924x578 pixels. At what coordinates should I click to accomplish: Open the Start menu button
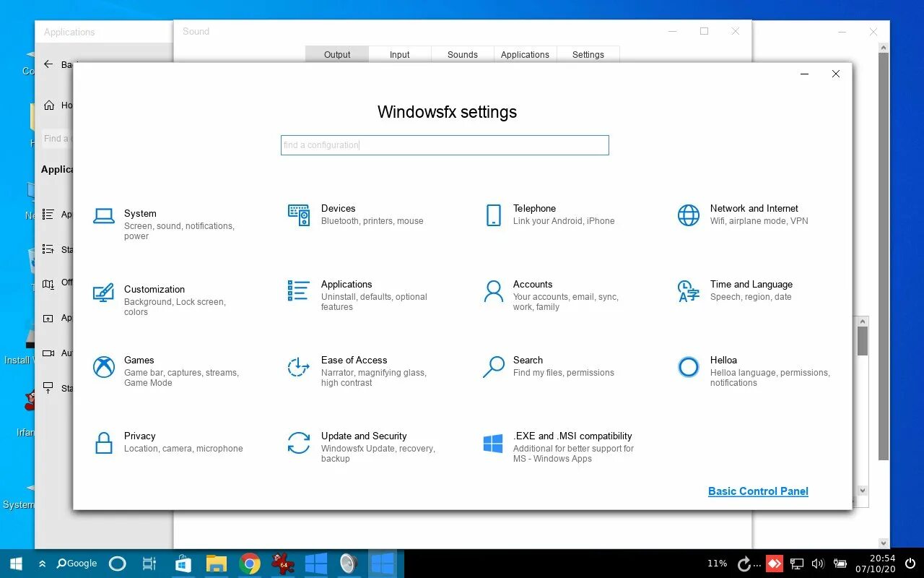tap(16, 564)
